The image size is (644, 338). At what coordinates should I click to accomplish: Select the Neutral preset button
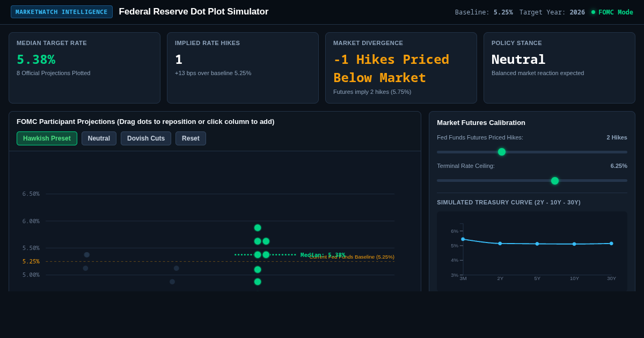point(99,138)
